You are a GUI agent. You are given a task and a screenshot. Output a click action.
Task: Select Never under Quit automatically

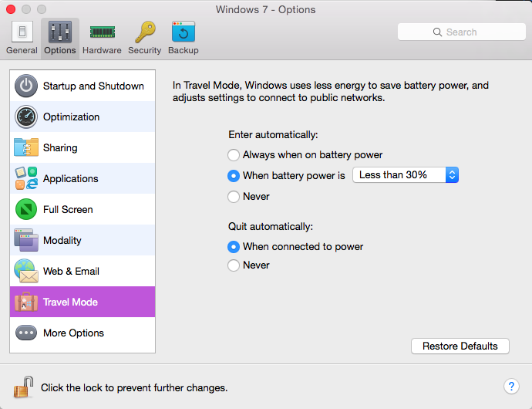[x=234, y=265]
